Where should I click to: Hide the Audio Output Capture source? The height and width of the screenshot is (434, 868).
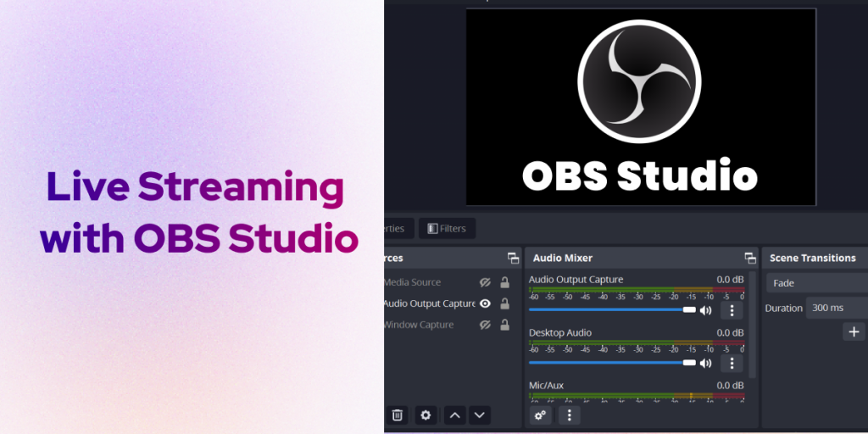(485, 303)
